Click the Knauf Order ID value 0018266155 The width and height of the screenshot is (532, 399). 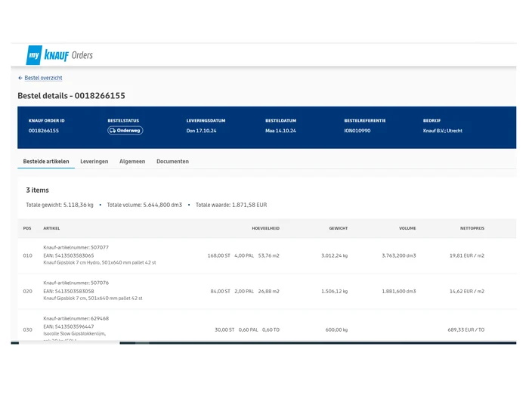coord(44,131)
